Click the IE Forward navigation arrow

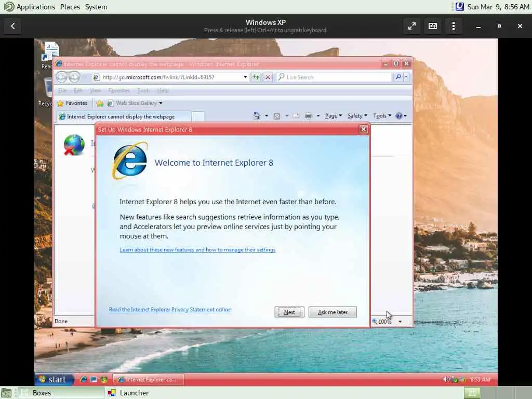(x=74, y=77)
